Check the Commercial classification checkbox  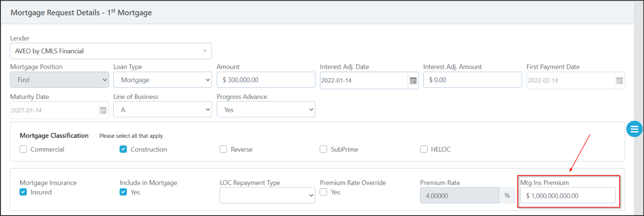click(23, 149)
